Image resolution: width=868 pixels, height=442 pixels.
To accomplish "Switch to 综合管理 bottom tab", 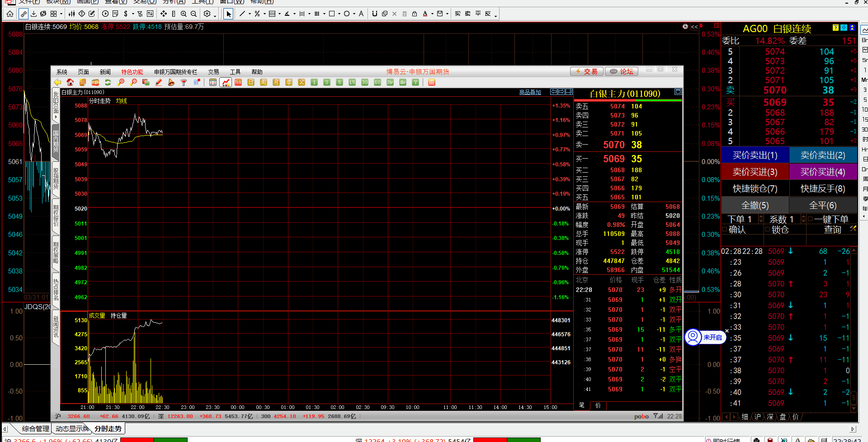I will (x=35, y=428).
